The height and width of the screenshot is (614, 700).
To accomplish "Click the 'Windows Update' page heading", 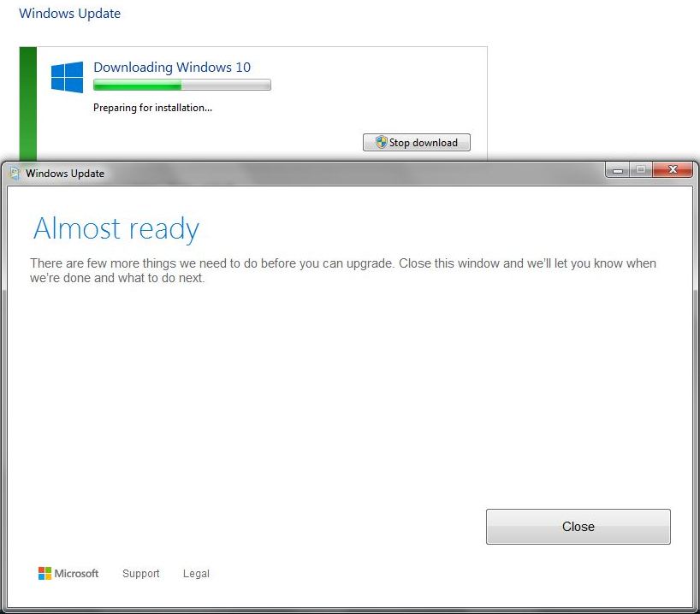I will point(69,14).
